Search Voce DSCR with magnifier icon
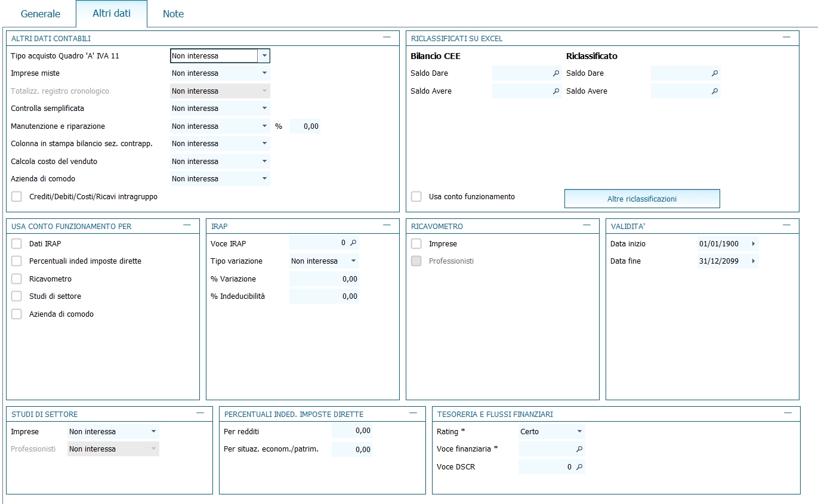This screenshot has width=818, height=504. click(579, 467)
